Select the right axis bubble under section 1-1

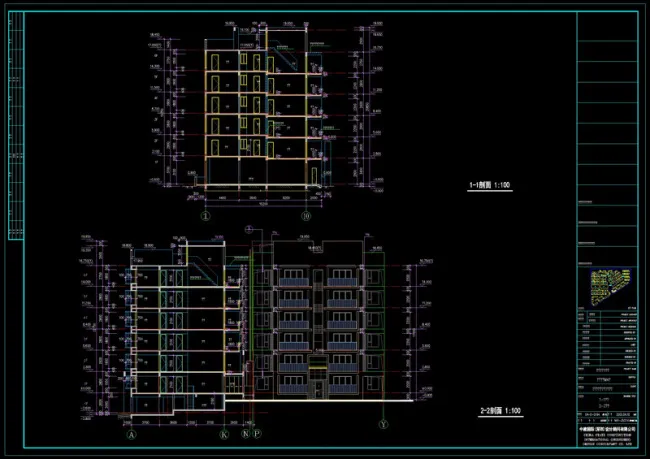coord(306,214)
